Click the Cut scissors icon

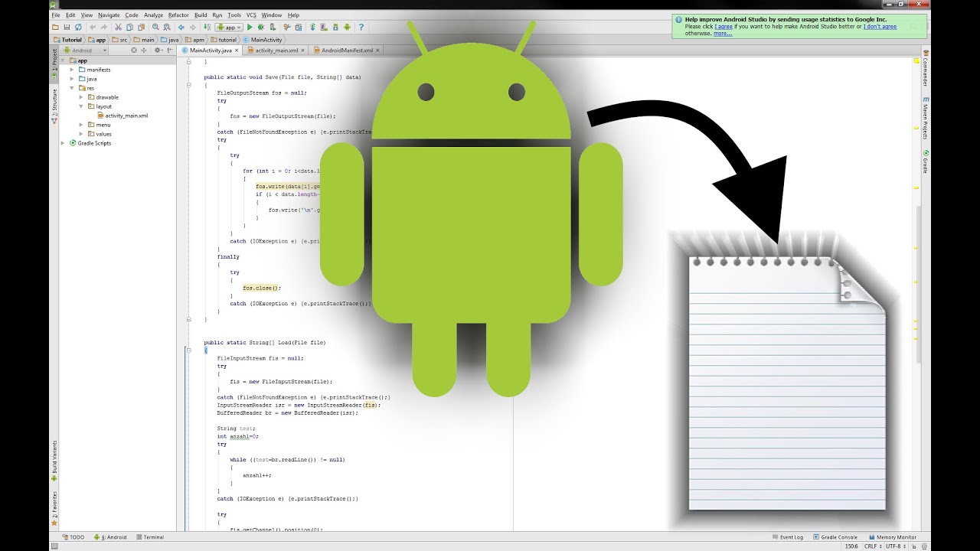click(x=118, y=27)
